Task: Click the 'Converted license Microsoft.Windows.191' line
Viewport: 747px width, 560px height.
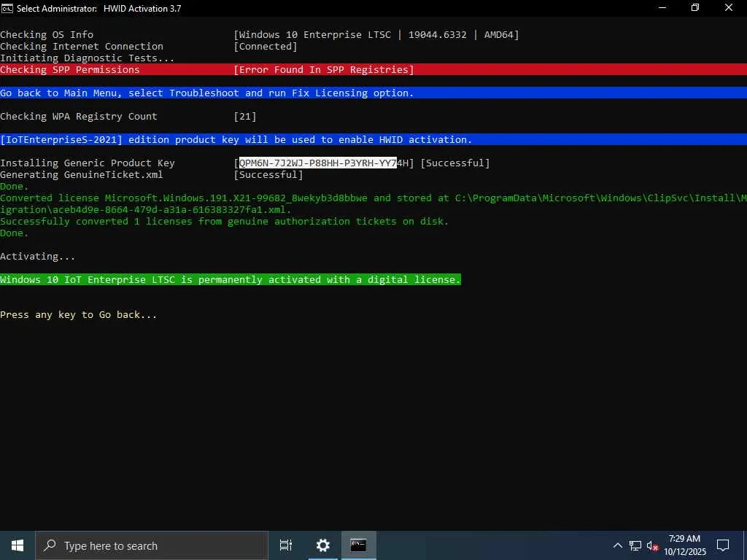Action: [x=373, y=198]
